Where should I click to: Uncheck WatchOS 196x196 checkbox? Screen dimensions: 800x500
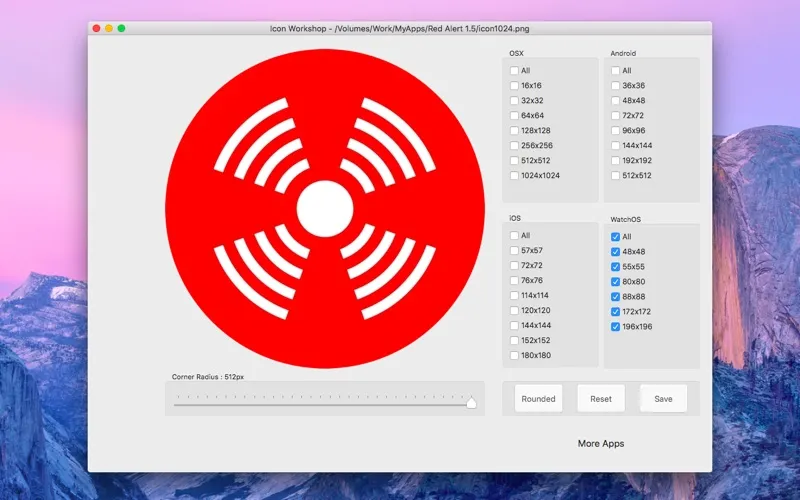pos(616,327)
